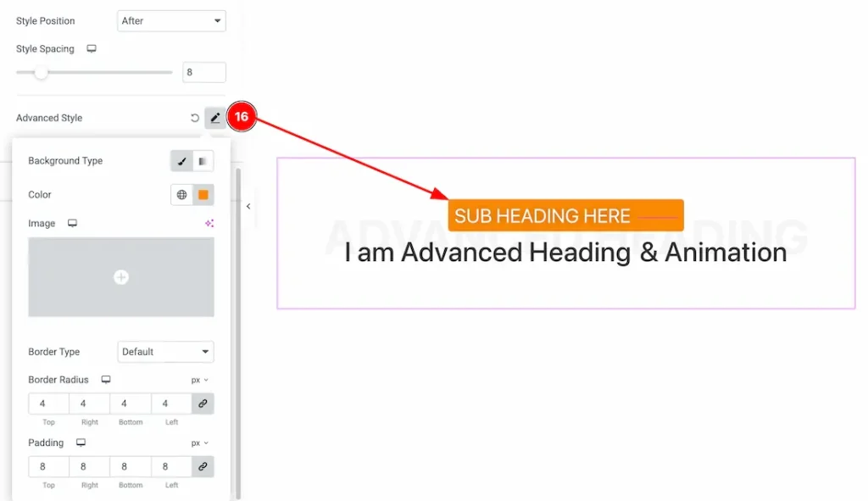The height and width of the screenshot is (501, 868).
Task: Select the gradient background type icon
Action: [x=203, y=161]
